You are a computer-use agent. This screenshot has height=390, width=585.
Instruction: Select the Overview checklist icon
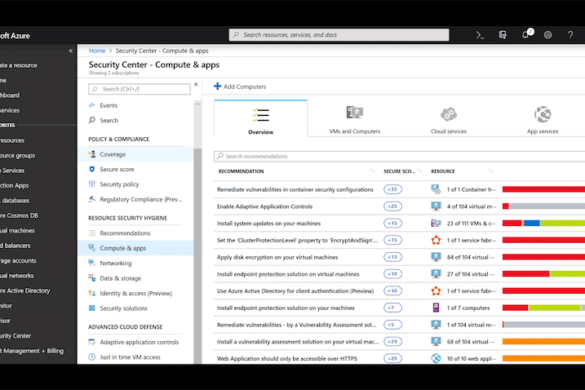pos(260,115)
